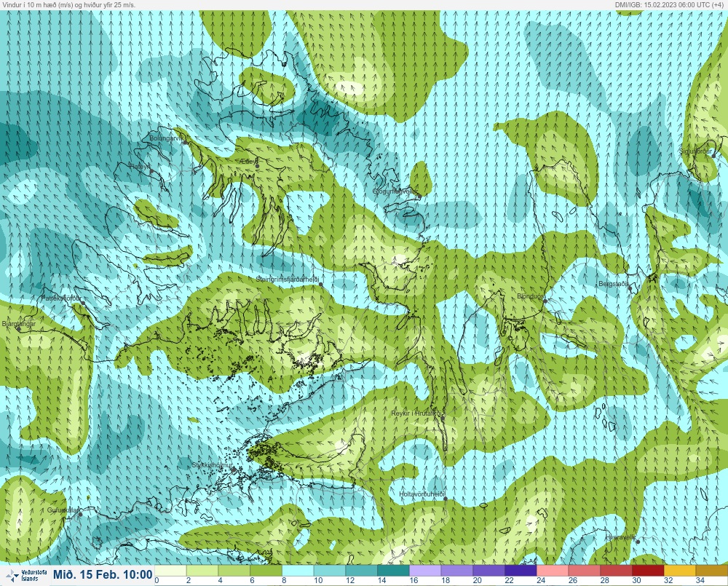Screen dimensions: 728x586
Task: Pick the 10–12 m/s turquoise legend swatch
Action: coord(329,570)
